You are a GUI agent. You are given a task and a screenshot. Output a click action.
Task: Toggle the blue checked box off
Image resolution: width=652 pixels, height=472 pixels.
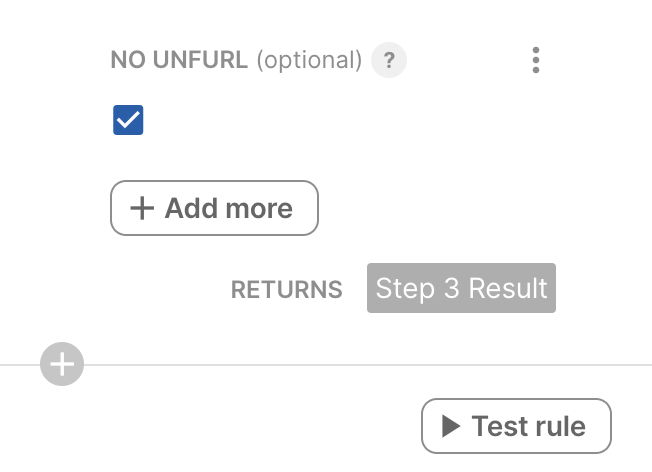(x=128, y=120)
